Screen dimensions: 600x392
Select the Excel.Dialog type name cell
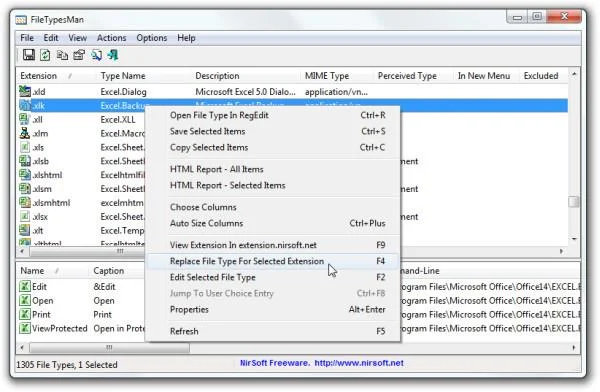(123, 92)
